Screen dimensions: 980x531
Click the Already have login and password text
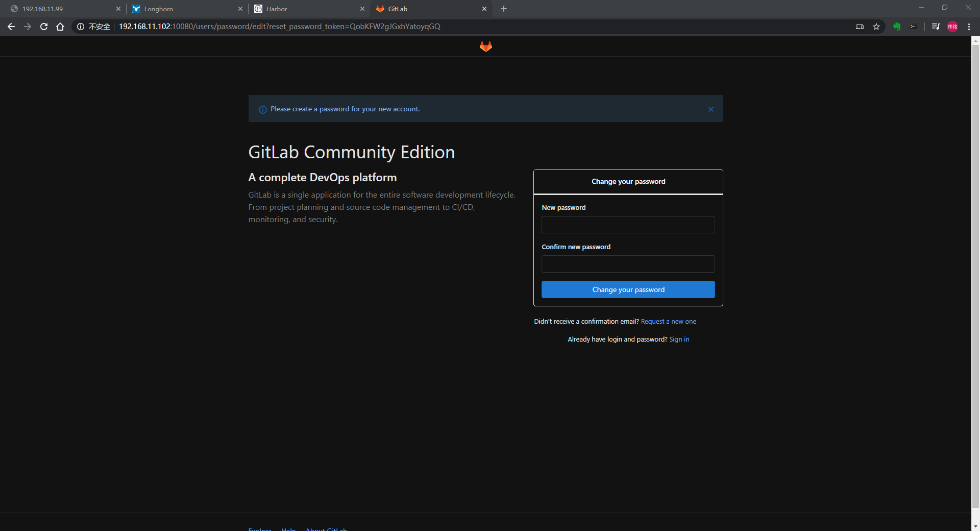click(618, 340)
